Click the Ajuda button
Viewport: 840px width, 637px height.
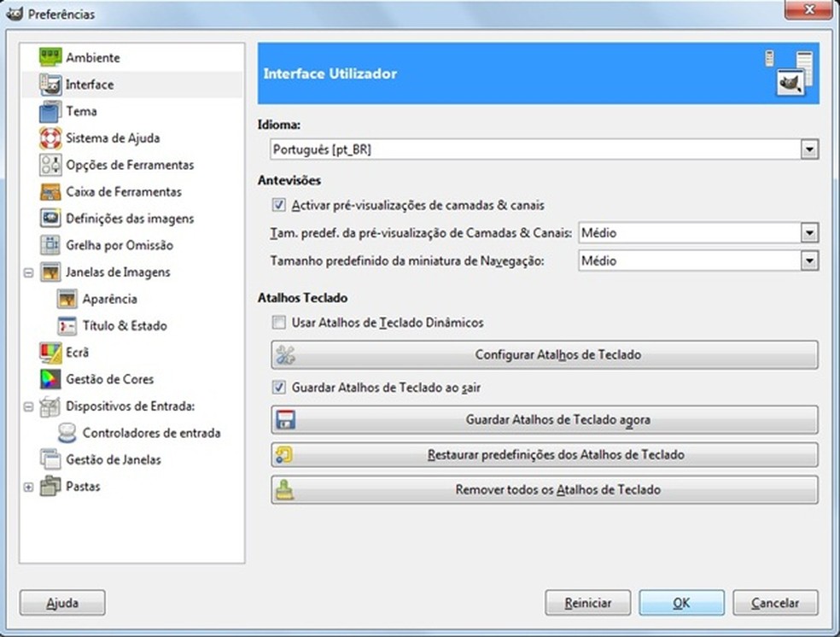(x=62, y=603)
